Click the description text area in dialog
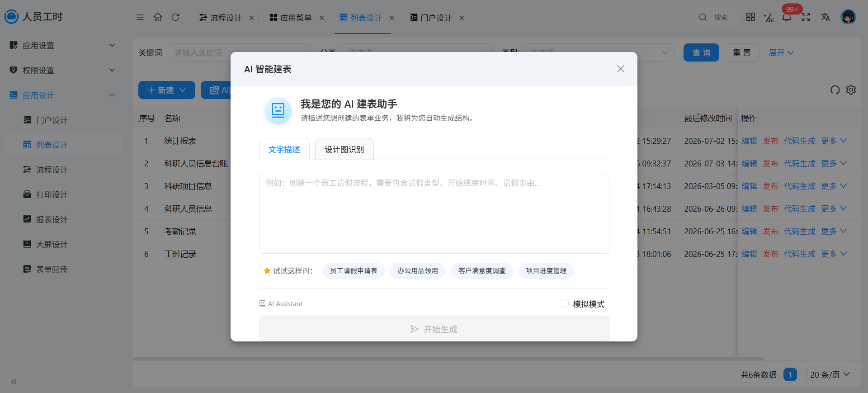Screen dimensions: 868x393 click(x=434, y=213)
